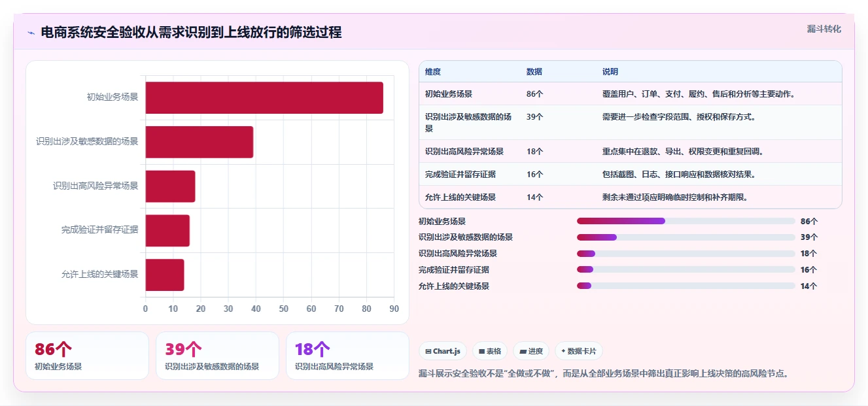The image size is (868, 406).
Task: Select the 表格 chip
Action: click(x=490, y=351)
